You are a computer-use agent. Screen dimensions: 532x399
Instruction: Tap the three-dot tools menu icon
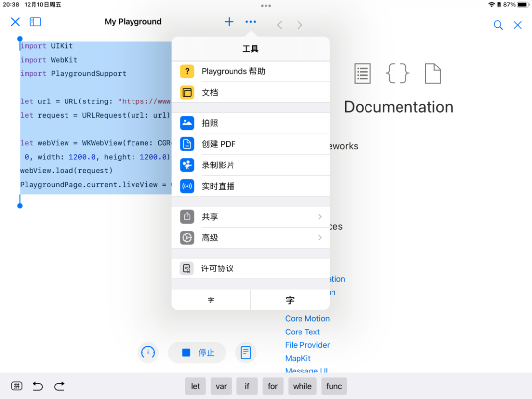(250, 22)
